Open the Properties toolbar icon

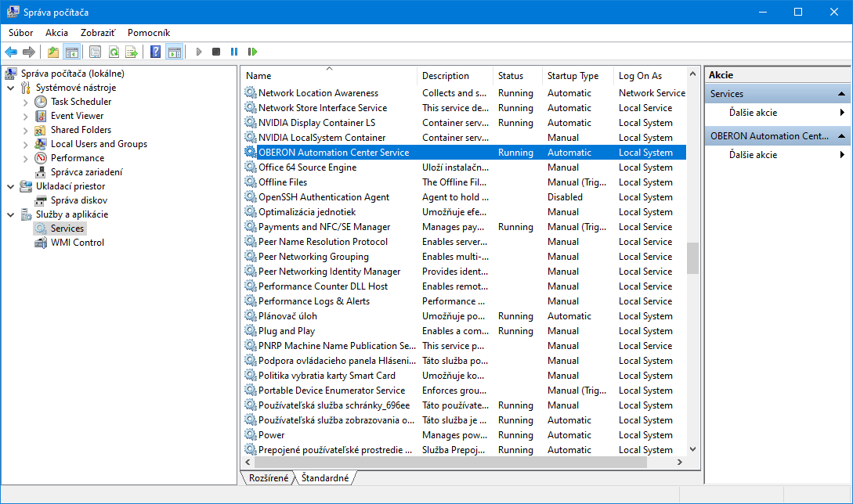tap(95, 52)
